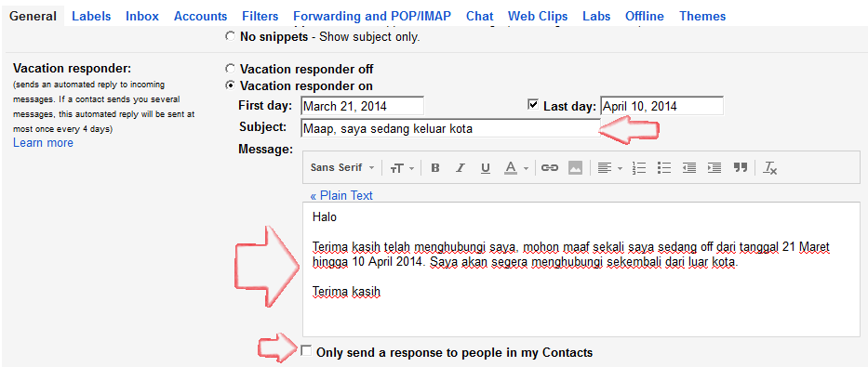Open the Themes settings tab
This screenshot has width=868, height=367.
(702, 17)
